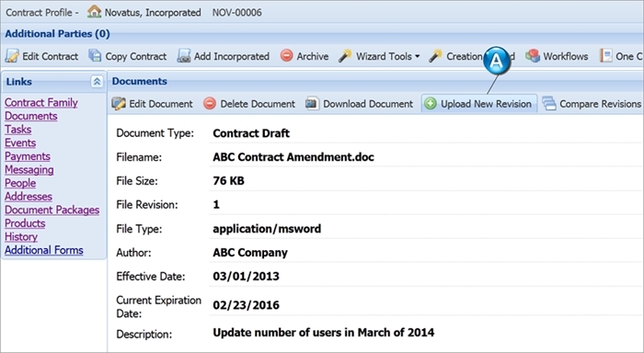Open Workflows from the toolbar
Image resolution: width=644 pixels, height=353 pixels.
(x=557, y=56)
